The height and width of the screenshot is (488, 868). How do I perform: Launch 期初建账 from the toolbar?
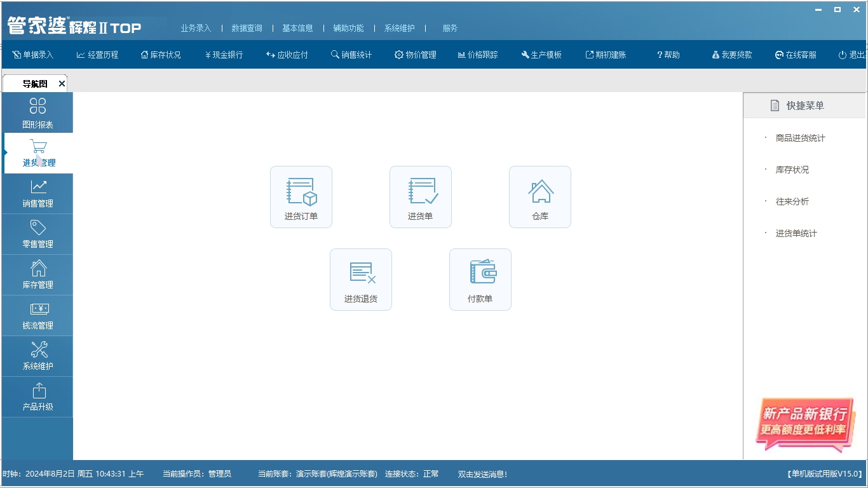click(604, 55)
